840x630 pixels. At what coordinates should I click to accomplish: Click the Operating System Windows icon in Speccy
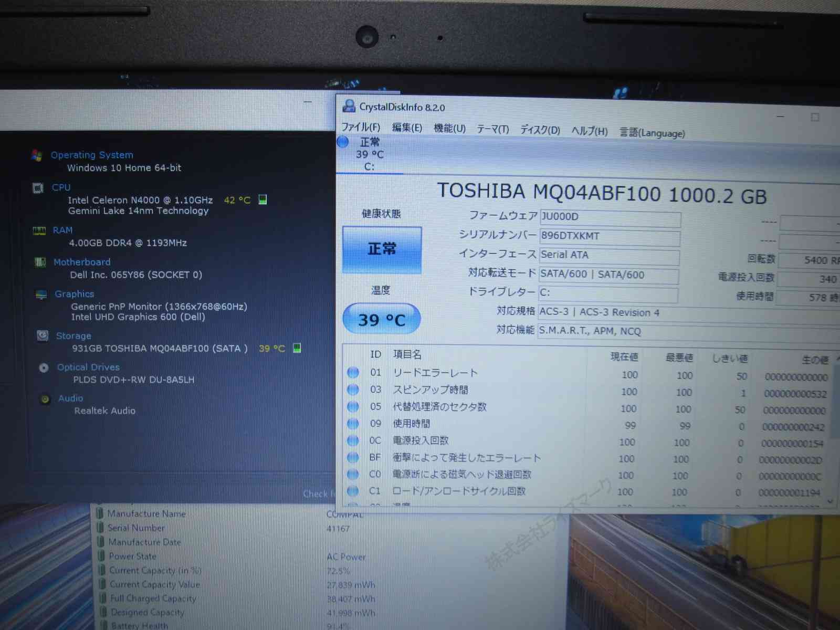click(x=36, y=155)
